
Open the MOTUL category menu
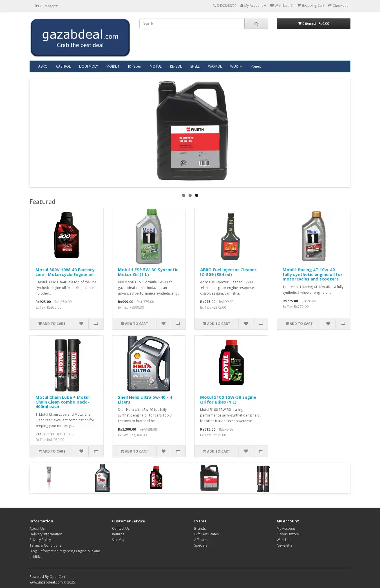click(156, 66)
